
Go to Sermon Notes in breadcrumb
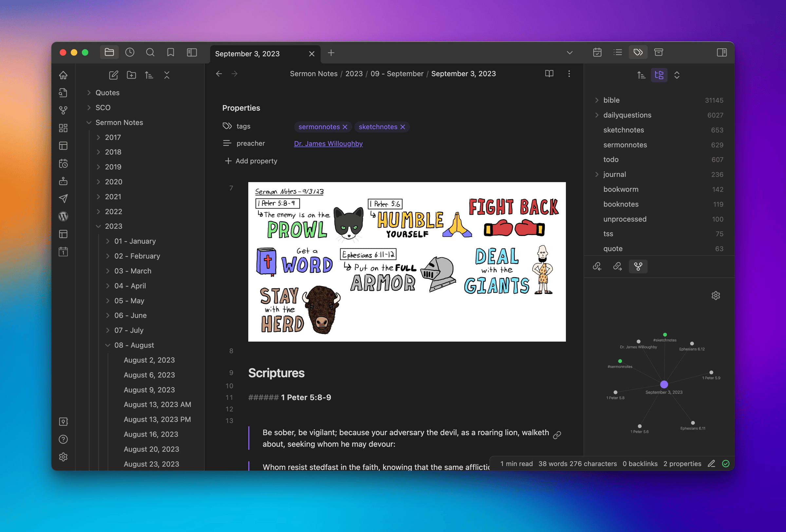pyautogui.click(x=313, y=74)
